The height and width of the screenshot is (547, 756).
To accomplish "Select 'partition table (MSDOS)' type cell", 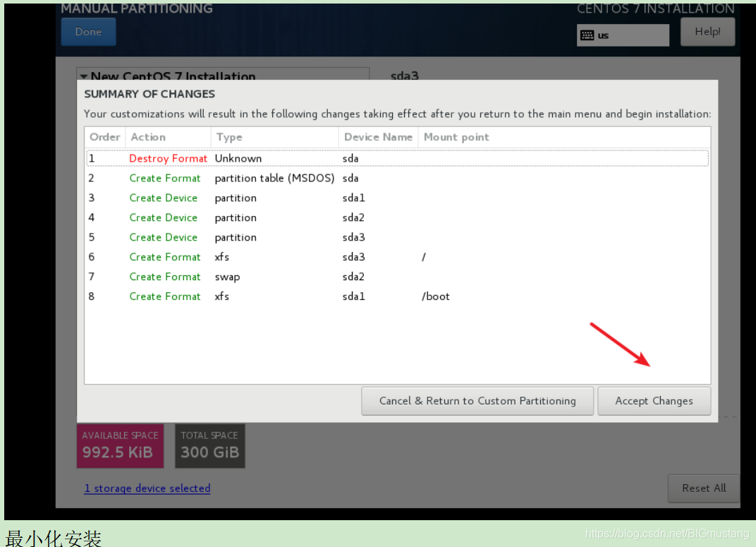I will tap(274, 178).
